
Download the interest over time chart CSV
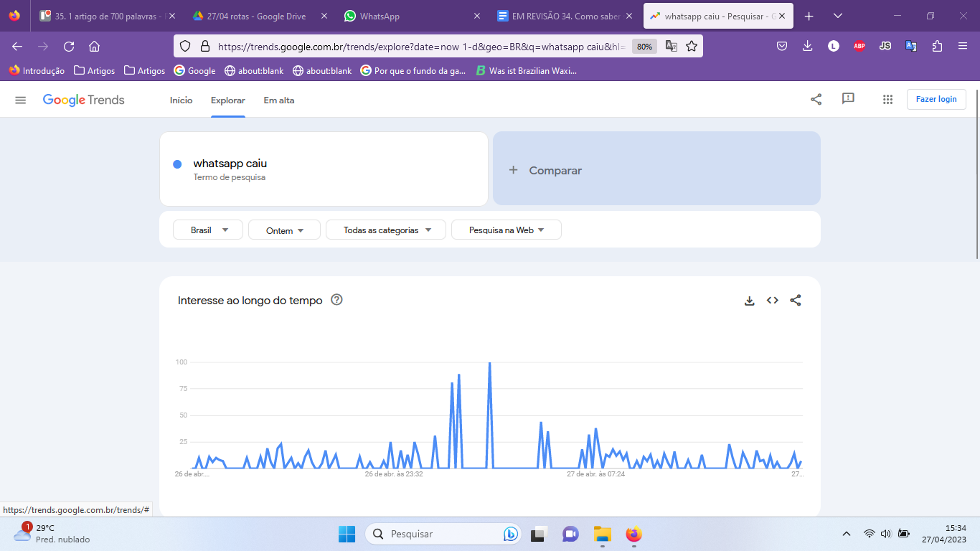749,301
